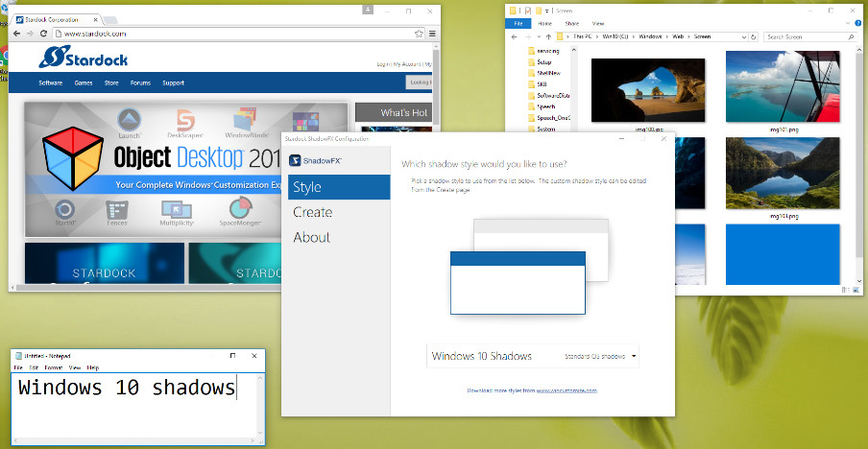Click the Chrome back arrow button
This screenshot has height=449, width=868.
17,34
